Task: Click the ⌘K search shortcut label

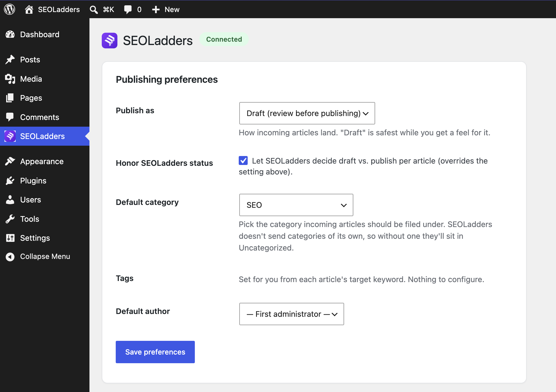Action: pos(108,10)
